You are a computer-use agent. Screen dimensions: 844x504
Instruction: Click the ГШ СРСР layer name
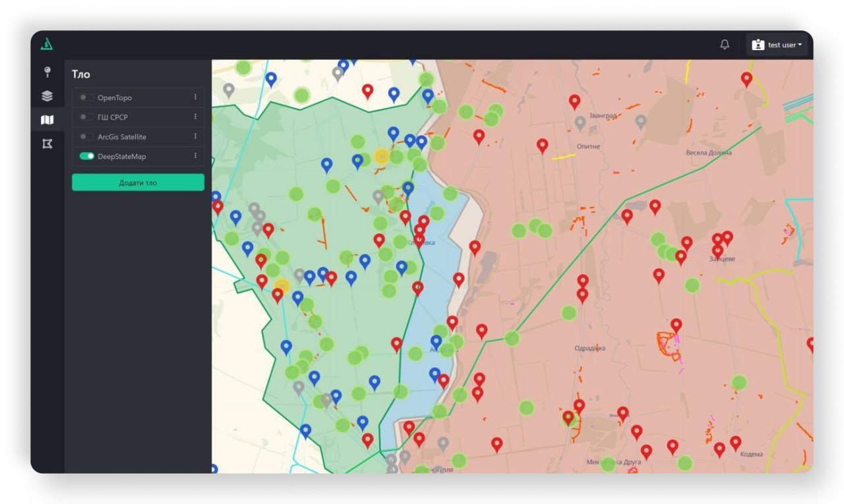pyautogui.click(x=113, y=117)
